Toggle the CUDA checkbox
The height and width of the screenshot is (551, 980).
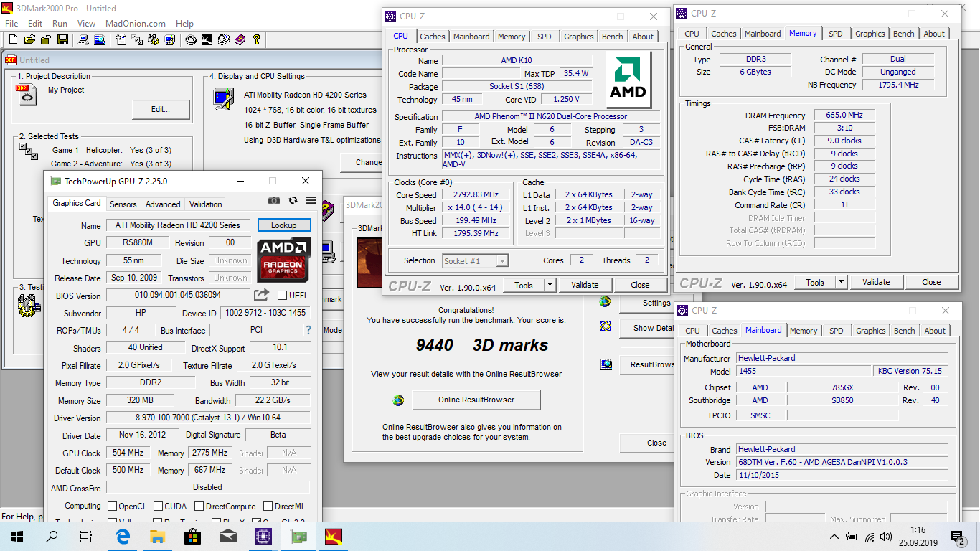(x=159, y=506)
